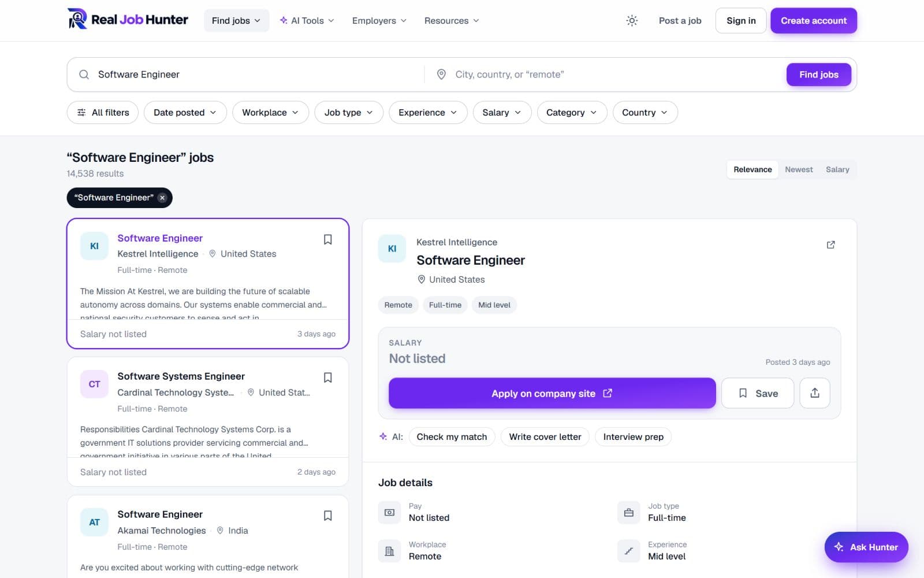Expand the Workplace filter dropdown
This screenshot has width=924, height=578.
(270, 112)
